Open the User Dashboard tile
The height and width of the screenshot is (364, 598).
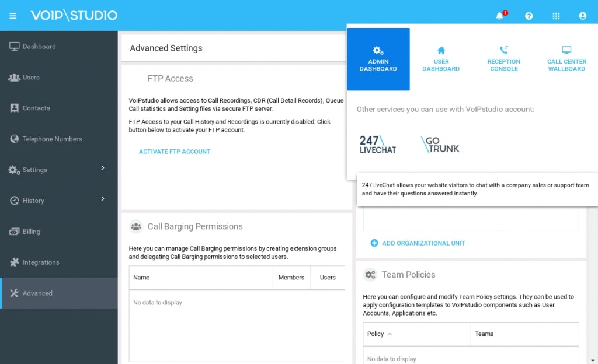(441, 60)
